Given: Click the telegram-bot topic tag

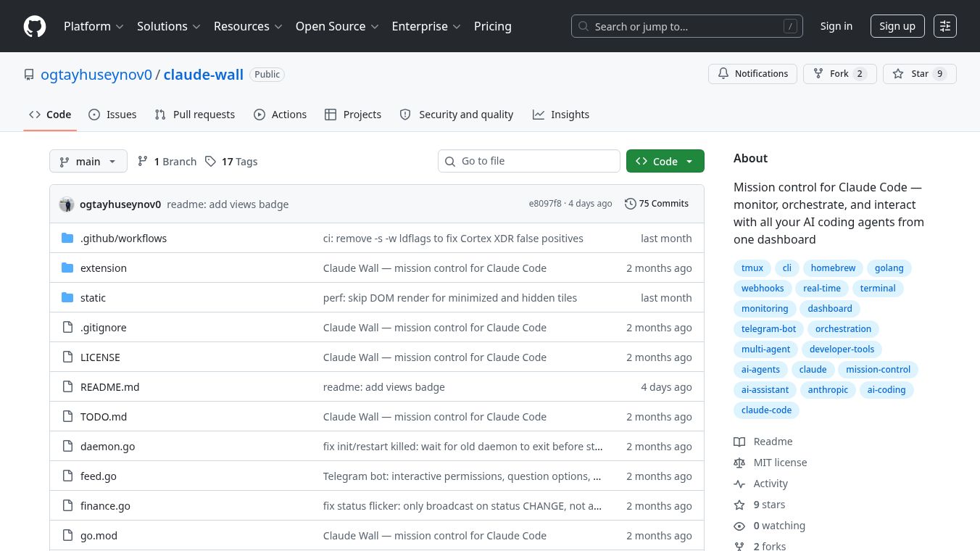Looking at the screenshot, I should [768, 329].
